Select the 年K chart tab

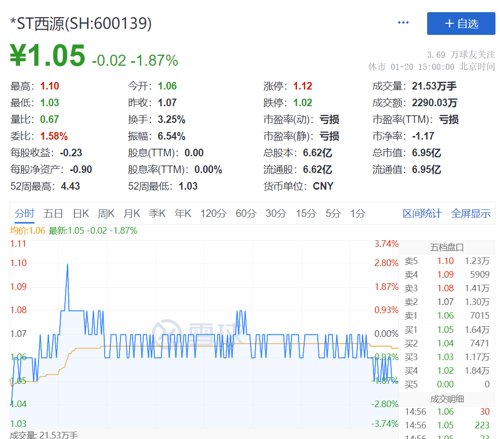click(183, 213)
